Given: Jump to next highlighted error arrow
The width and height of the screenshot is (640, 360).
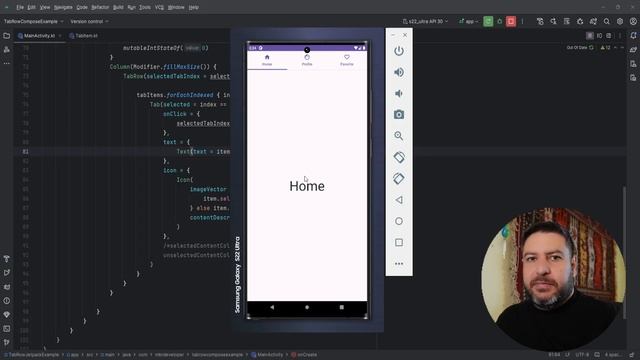Looking at the screenshot, I should point(622,48).
